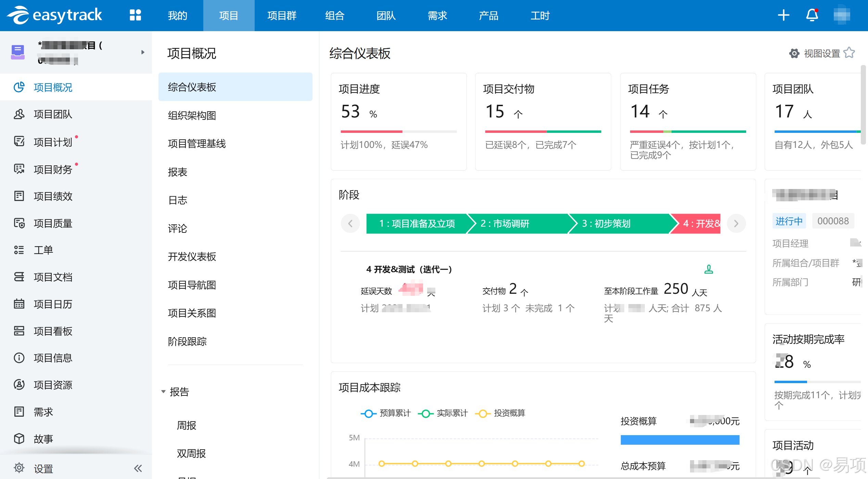Open the 项目群 top menu

(282, 15)
